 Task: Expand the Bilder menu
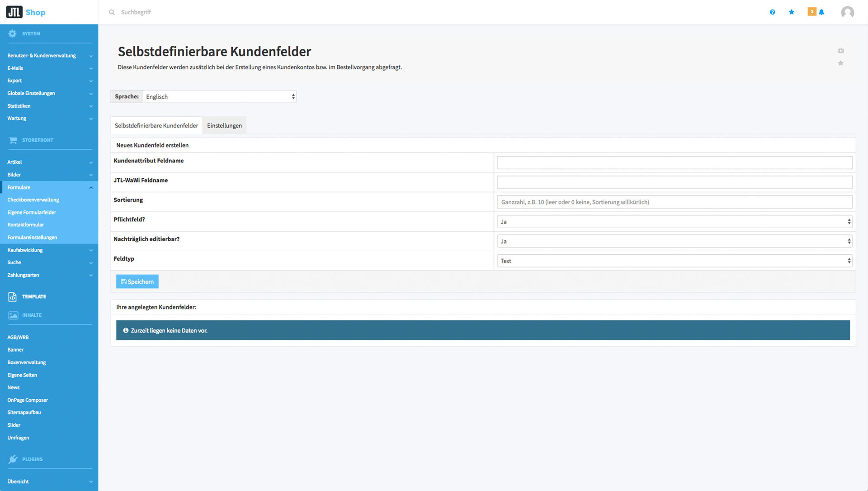(x=49, y=175)
